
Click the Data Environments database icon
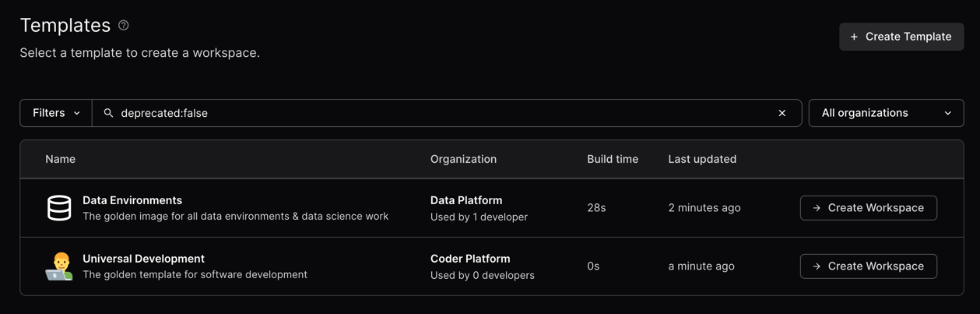point(59,208)
